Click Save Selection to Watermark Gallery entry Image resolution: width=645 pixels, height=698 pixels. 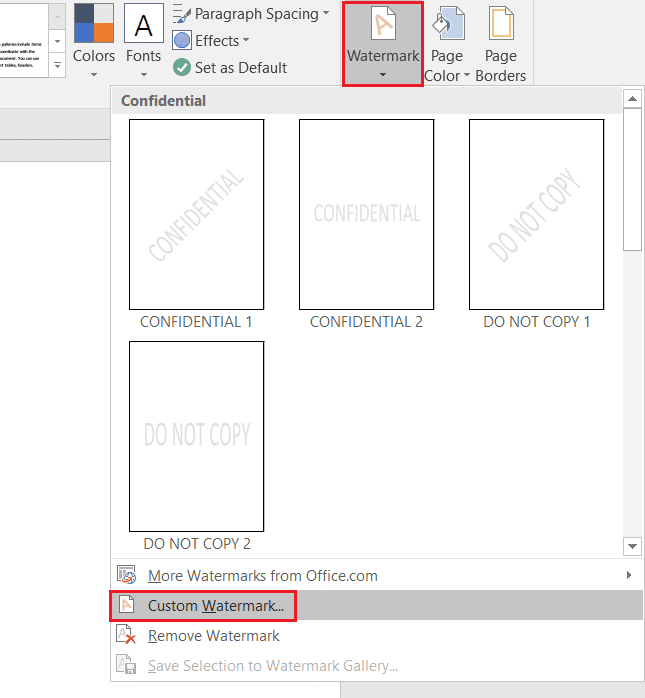point(377,666)
